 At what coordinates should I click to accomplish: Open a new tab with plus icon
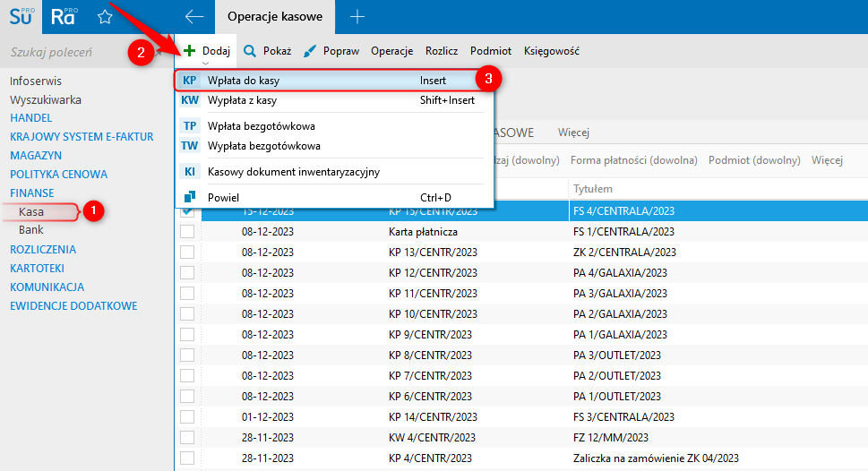point(357,17)
